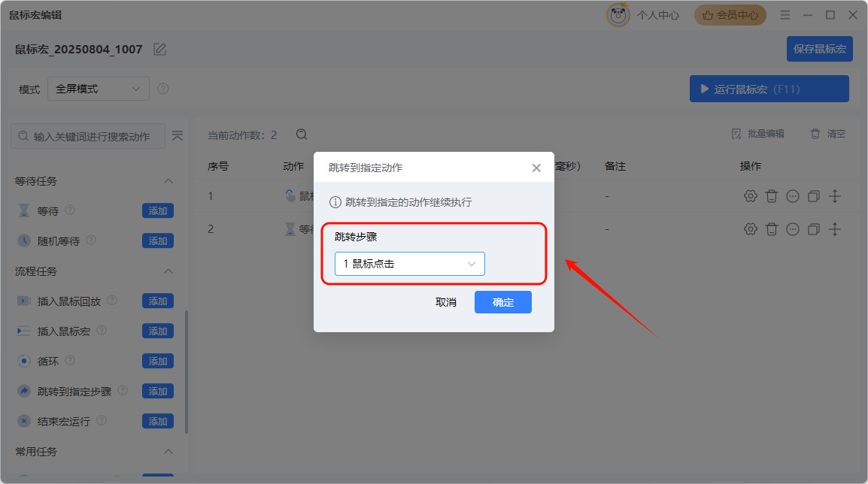This screenshot has height=484, width=868.
Task: Add remark via bubble icon row 2
Action: pyautogui.click(x=793, y=229)
